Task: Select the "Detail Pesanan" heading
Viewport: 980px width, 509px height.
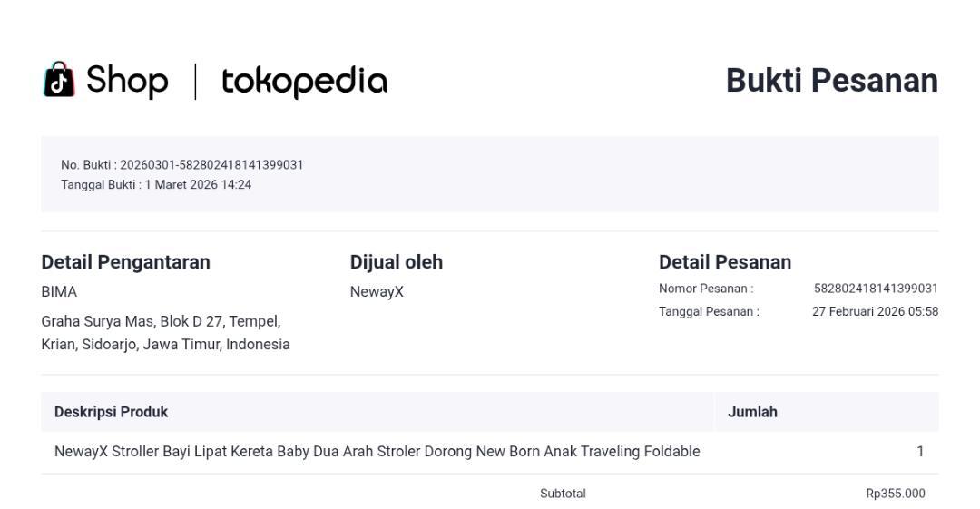Action: [x=725, y=262]
